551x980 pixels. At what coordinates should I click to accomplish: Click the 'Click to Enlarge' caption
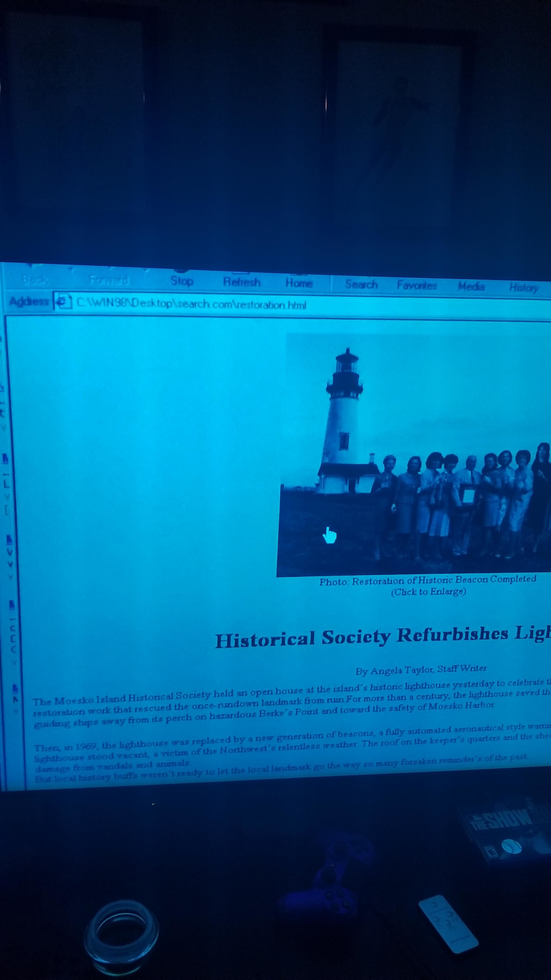click(429, 592)
